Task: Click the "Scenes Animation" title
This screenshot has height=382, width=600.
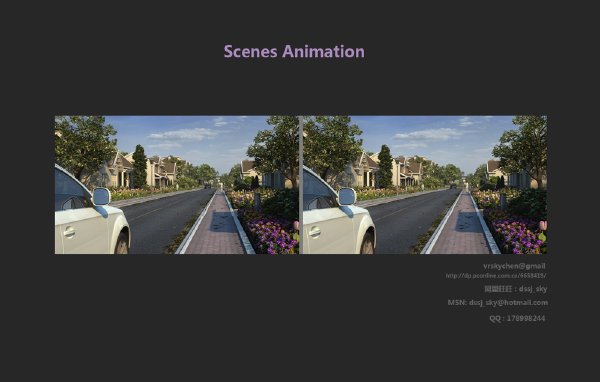Action: coord(294,51)
